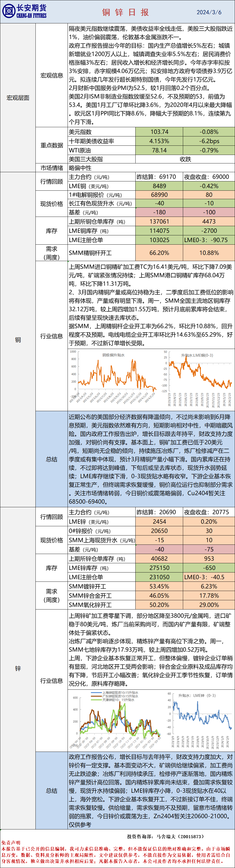Click the LME锌库存 change -650

[209, 568]
